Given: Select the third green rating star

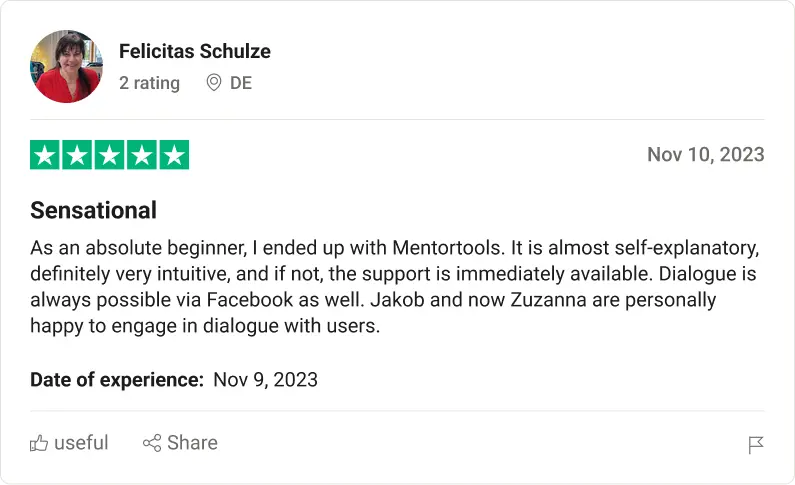Looking at the screenshot, I should (x=110, y=155).
